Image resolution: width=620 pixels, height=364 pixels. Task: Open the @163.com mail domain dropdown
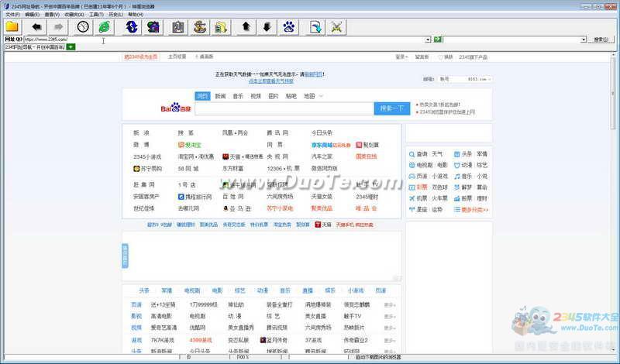(479, 79)
